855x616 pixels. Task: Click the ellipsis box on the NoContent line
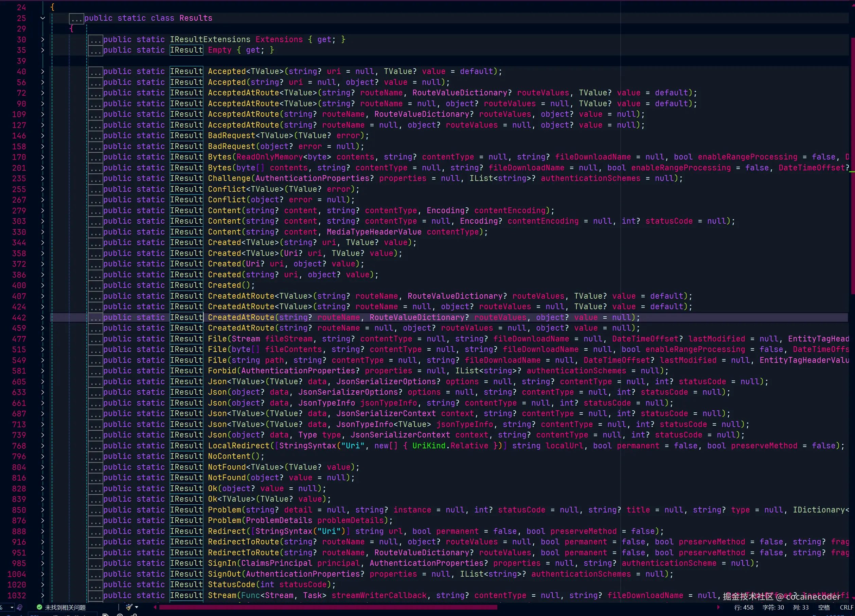95,456
